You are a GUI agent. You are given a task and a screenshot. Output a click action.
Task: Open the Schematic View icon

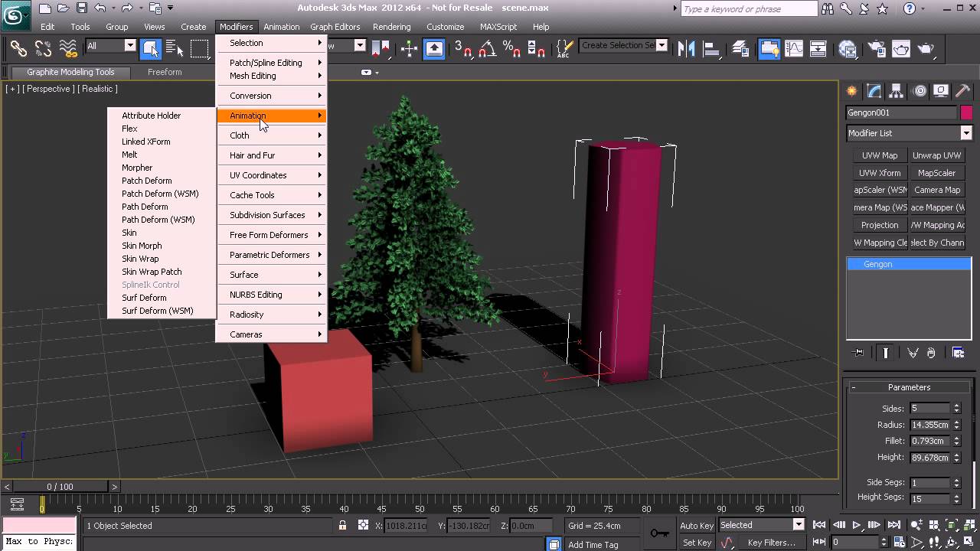tap(818, 48)
